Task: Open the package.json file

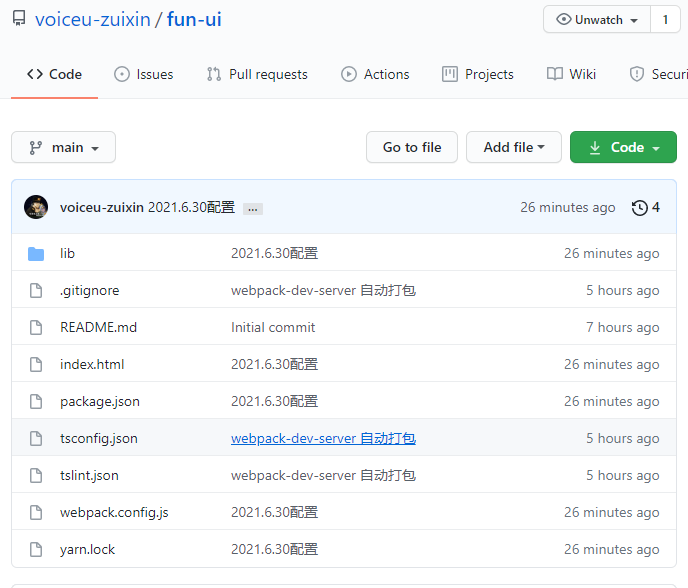Action: pos(100,402)
